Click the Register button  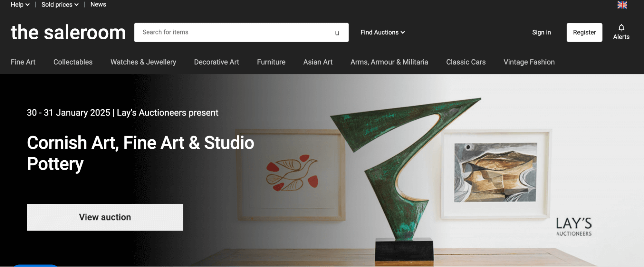tap(584, 32)
